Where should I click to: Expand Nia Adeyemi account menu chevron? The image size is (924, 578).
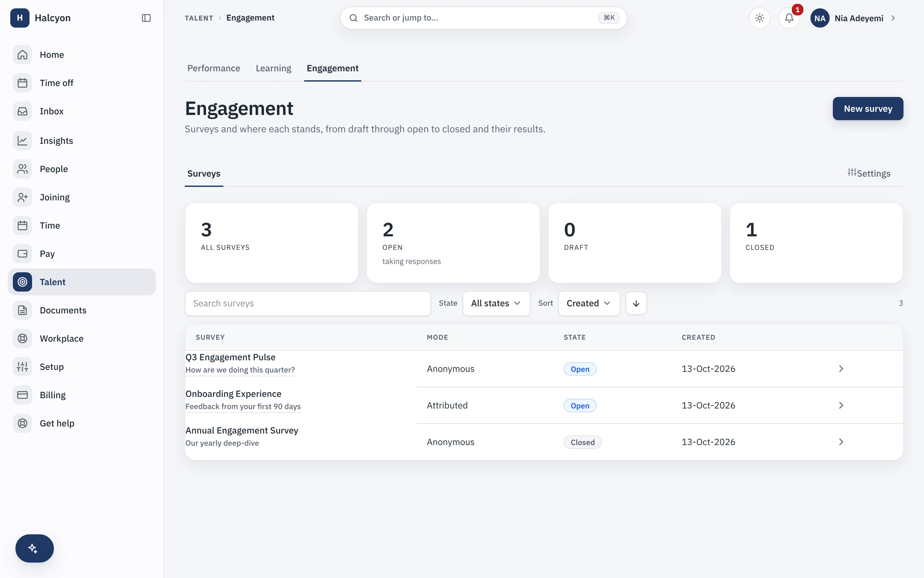tap(894, 18)
